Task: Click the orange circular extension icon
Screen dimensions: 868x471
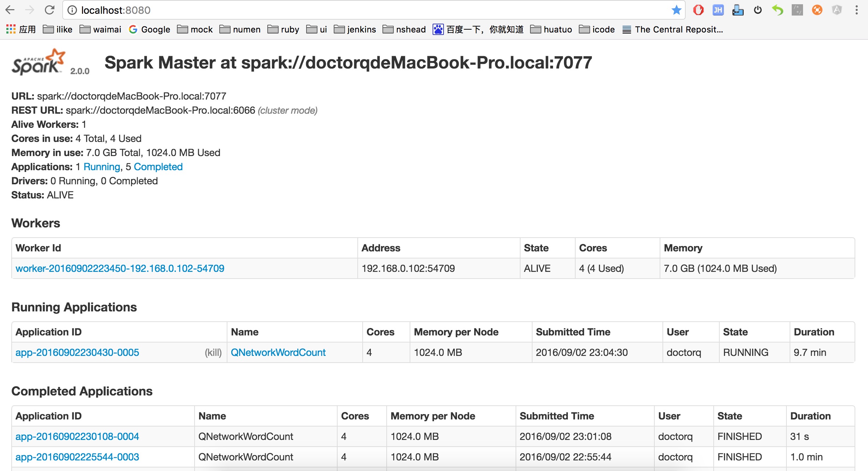Action: (x=817, y=10)
